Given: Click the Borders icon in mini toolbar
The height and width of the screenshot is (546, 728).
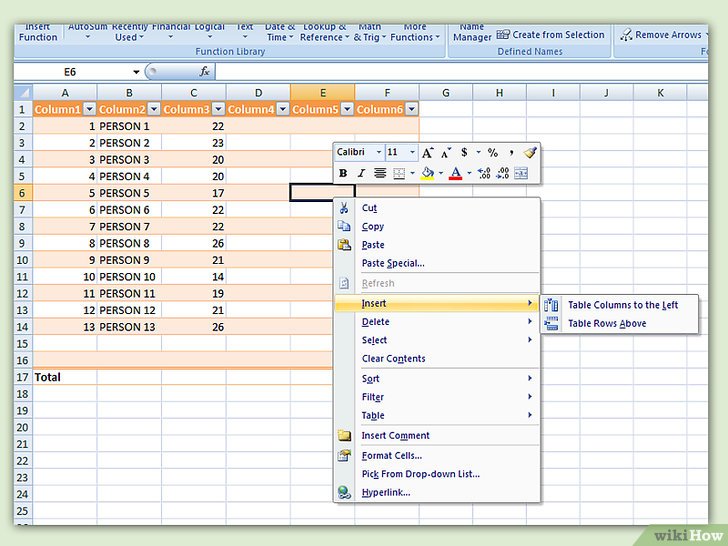Looking at the screenshot, I should pos(399,174).
